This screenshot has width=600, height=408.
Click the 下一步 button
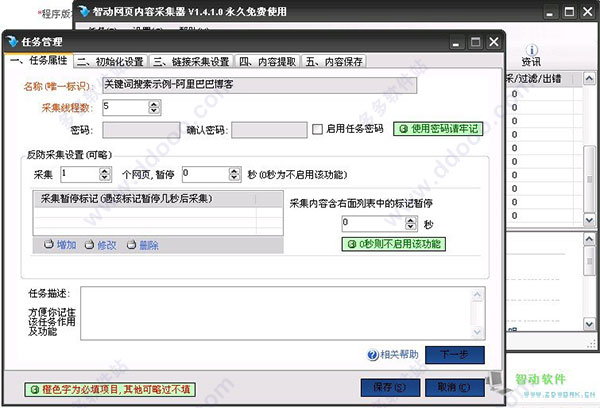[454, 355]
